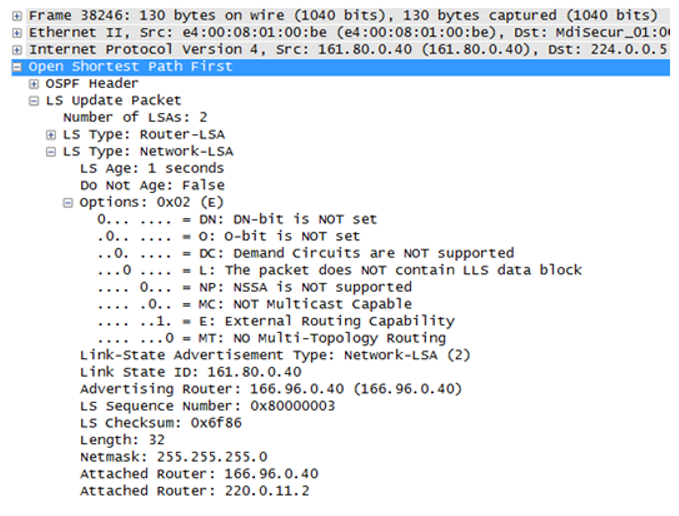Select the Number of LSAs: 2 line

(135, 118)
